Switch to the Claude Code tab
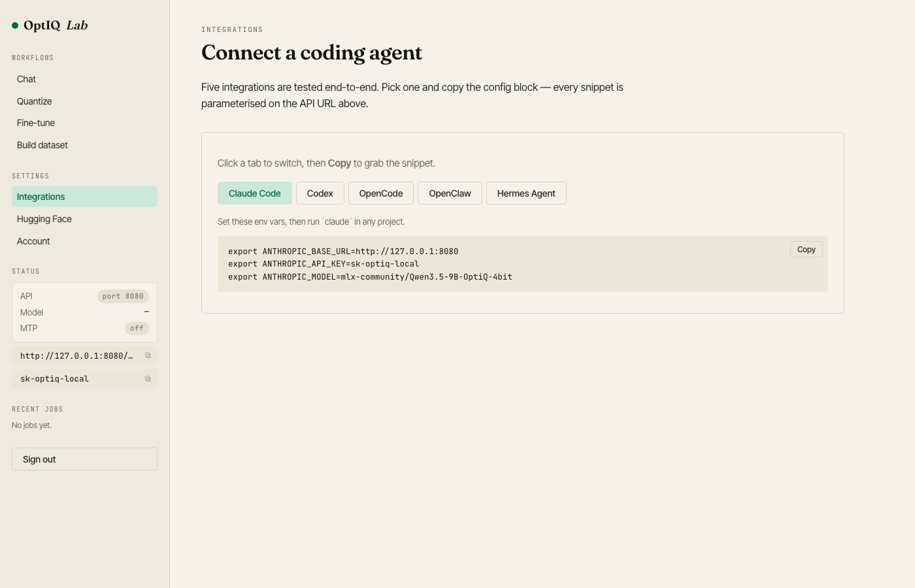This screenshot has width=915, height=588. 255,193
